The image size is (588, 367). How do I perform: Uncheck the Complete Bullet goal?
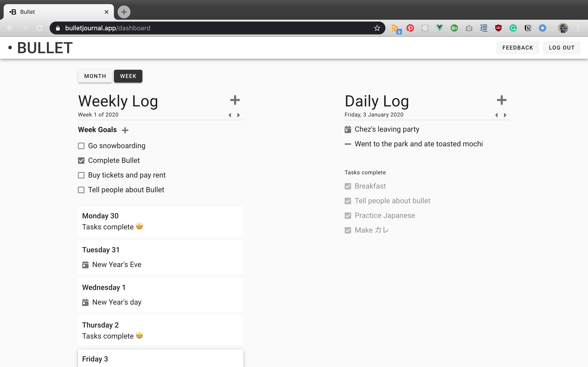coord(81,160)
